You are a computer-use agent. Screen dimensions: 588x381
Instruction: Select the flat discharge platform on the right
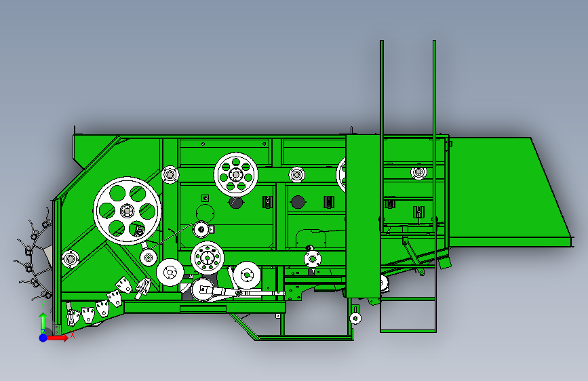click(x=511, y=192)
